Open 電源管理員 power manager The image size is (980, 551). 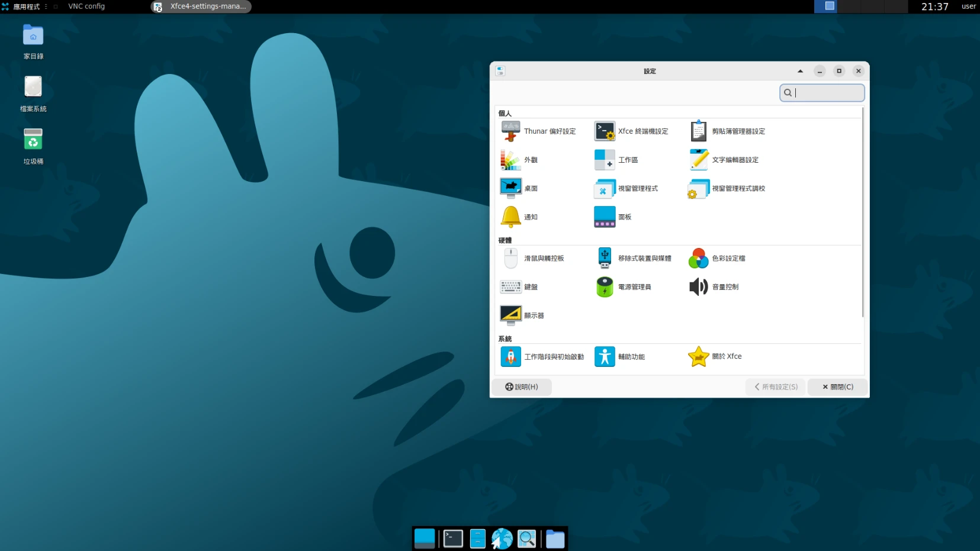click(623, 287)
